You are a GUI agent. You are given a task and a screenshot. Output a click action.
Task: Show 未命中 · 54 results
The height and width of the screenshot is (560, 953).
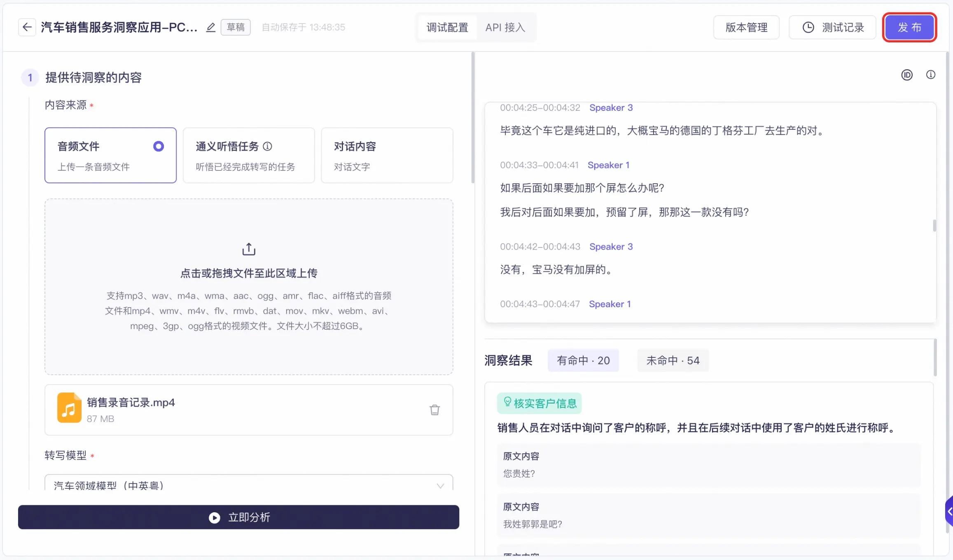[673, 361]
